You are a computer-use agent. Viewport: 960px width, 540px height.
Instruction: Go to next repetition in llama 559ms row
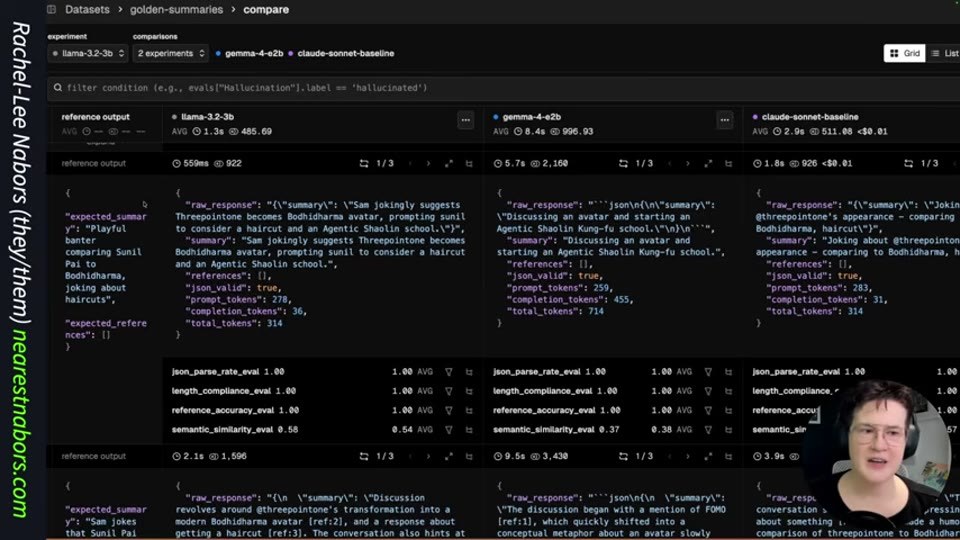(x=428, y=163)
